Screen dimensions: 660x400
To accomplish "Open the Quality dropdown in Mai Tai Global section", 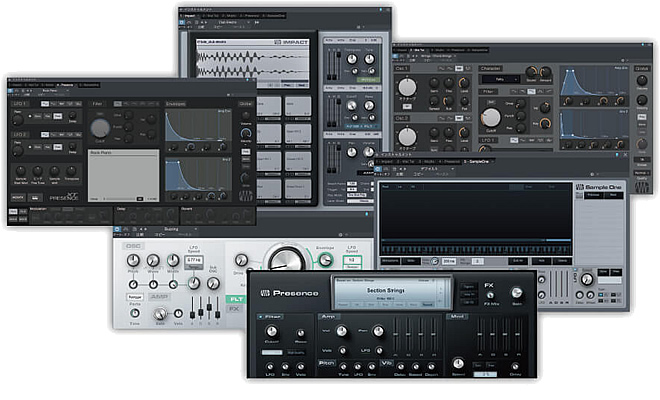I will (642, 173).
